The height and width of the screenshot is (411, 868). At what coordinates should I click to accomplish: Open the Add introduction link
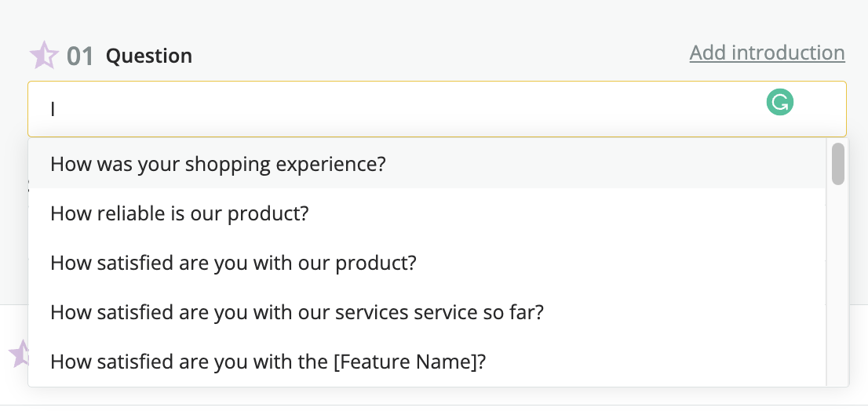tap(768, 53)
